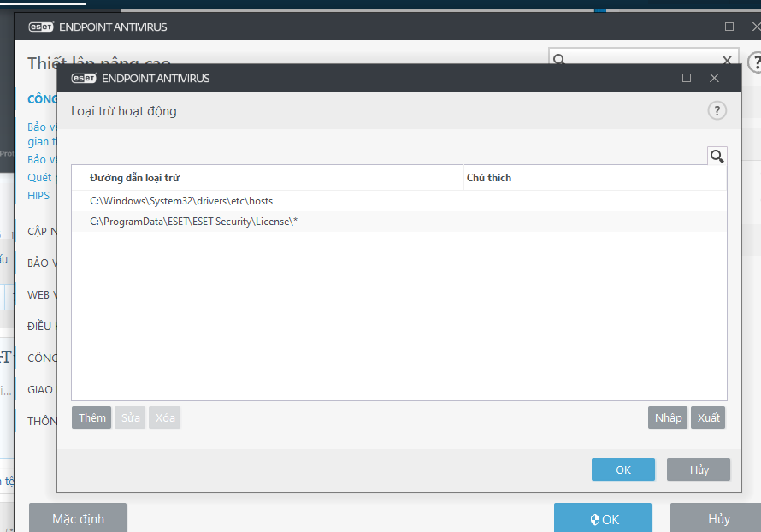Click shield OK button in Advanced setup window
Viewport: 761px width, 532px height.
coord(603,518)
